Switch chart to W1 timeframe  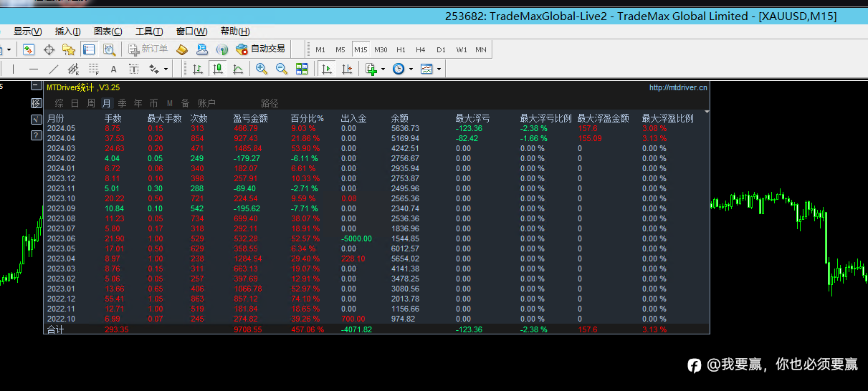461,49
